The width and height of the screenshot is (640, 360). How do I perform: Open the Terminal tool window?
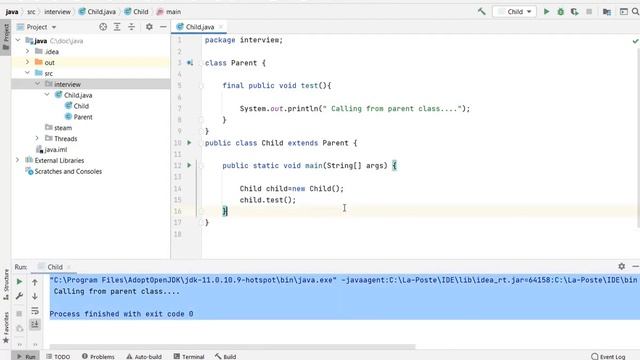[x=189, y=356]
